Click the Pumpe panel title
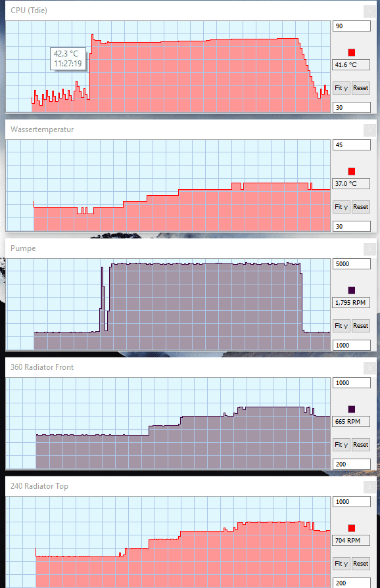The width and height of the screenshot is (380, 588). [x=23, y=248]
